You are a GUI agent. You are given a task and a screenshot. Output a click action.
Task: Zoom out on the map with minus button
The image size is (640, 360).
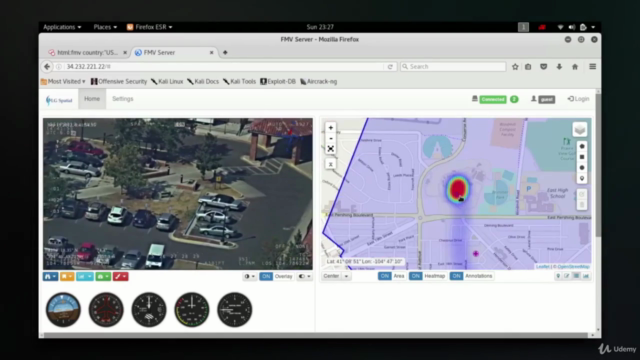(x=331, y=138)
